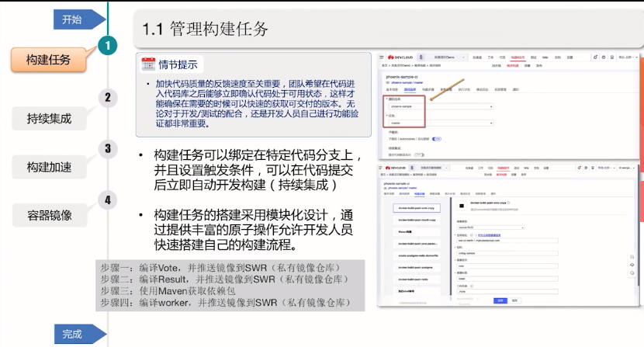Screen dimensions: 644x347
Task: Click clock icon in lower screenshot header
Action: coord(586,168)
